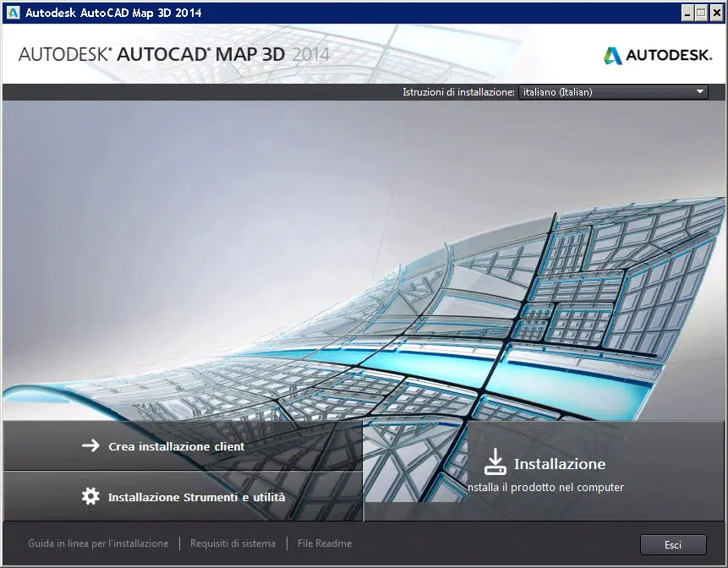Click the download icon next to Installazione
This screenshot has width=728, height=568.
point(495,461)
